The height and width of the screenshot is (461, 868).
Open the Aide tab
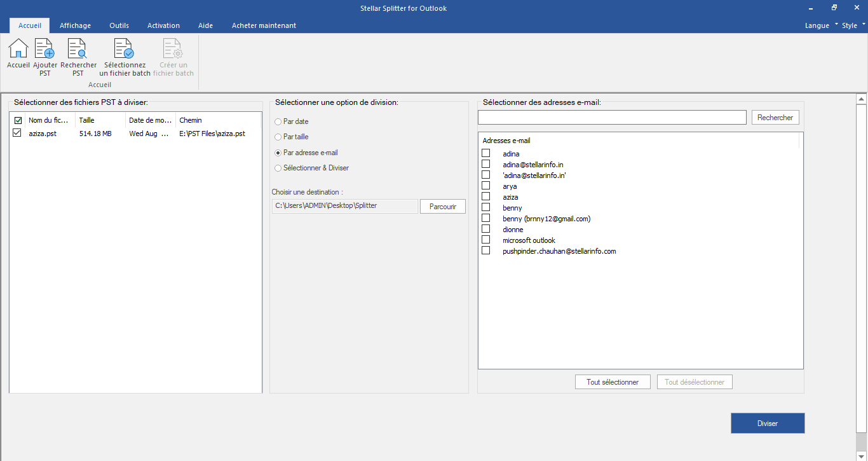205,25
